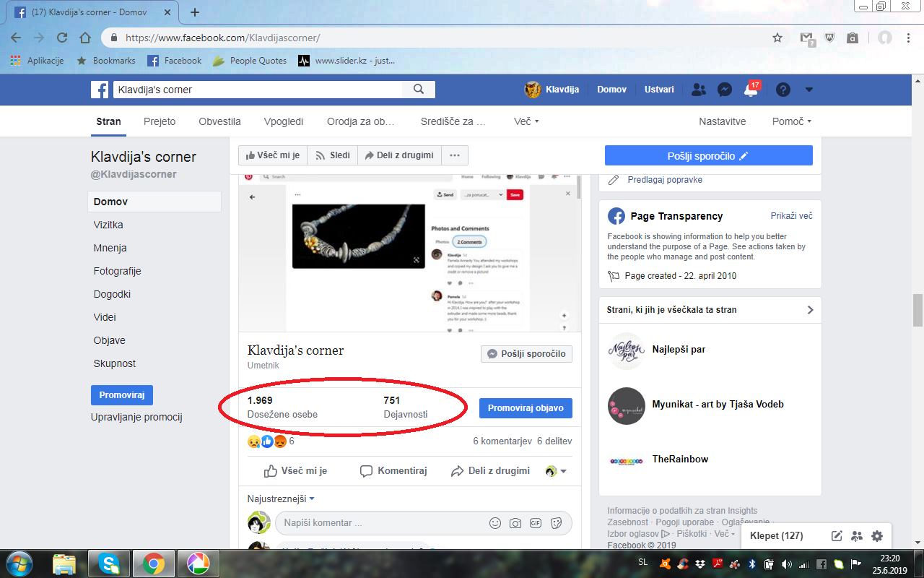This screenshot has width=924, height=578.
Task: Open the Chrome profile avatar
Action: (884, 38)
